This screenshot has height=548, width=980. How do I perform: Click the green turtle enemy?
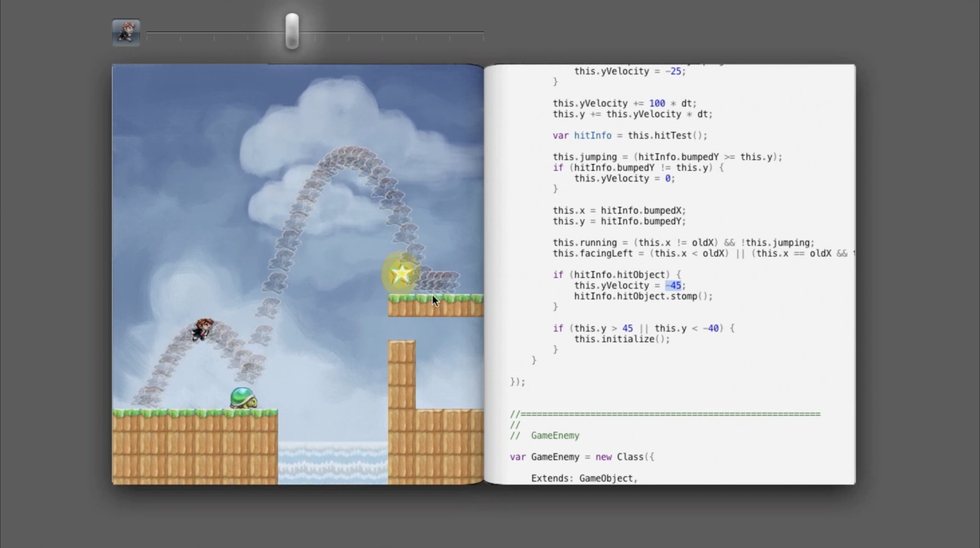[243, 399]
